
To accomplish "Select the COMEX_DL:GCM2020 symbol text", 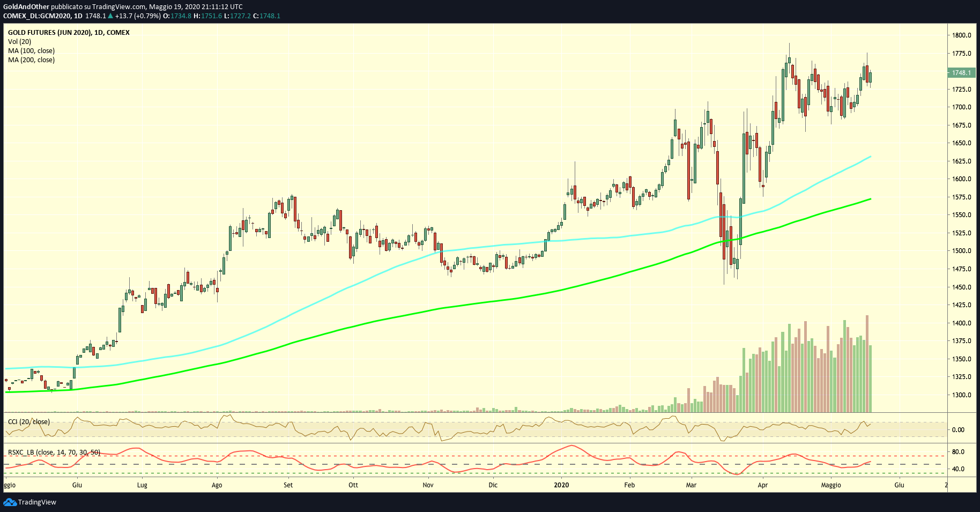I will pyautogui.click(x=38, y=16).
